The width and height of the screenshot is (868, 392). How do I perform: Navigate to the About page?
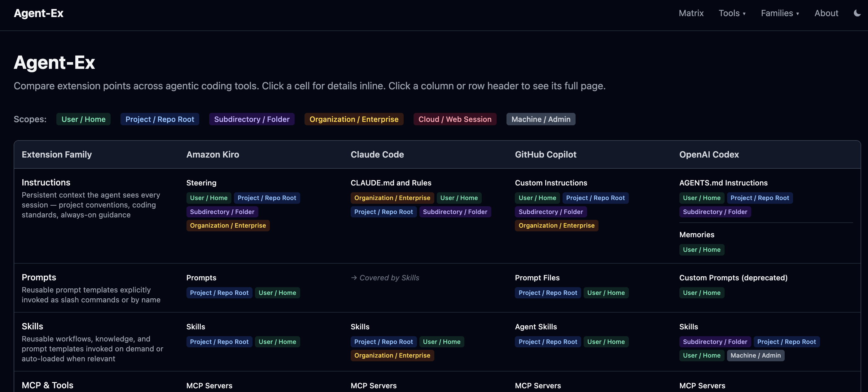[826, 13]
